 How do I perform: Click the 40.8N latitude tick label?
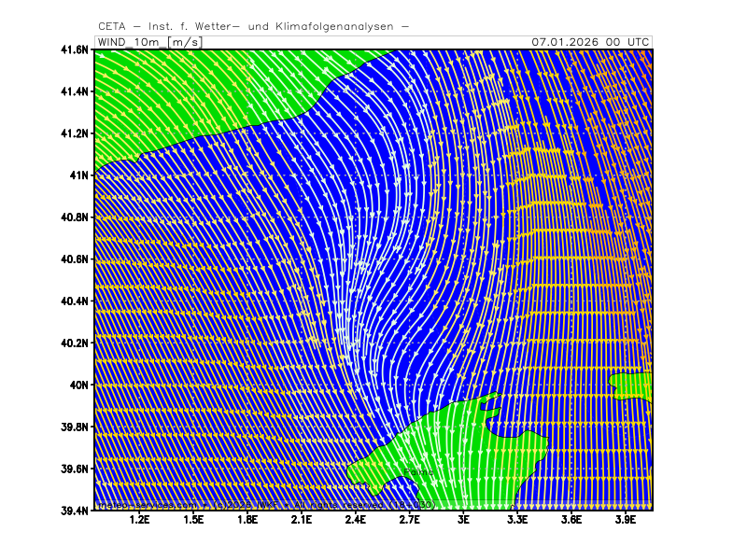(75, 217)
